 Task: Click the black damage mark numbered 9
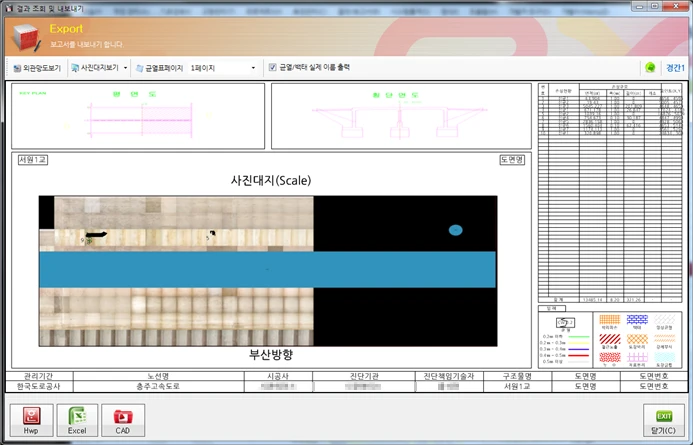coord(96,234)
